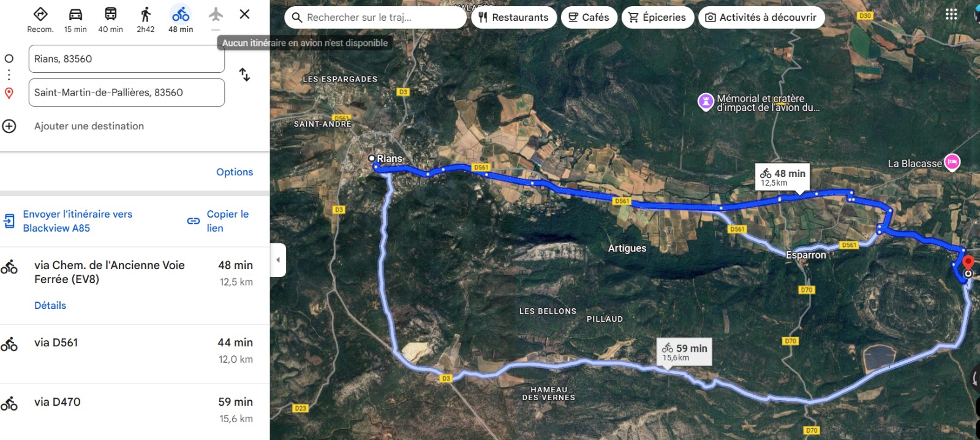The height and width of the screenshot is (440, 980).
Task: Select the cycling mode tab
Action: pos(181,19)
